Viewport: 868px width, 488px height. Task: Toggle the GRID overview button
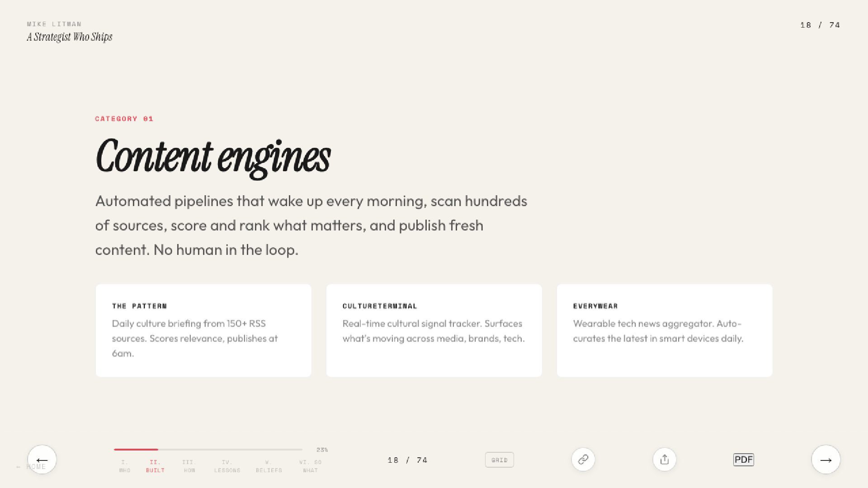click(x=499, y=460)
